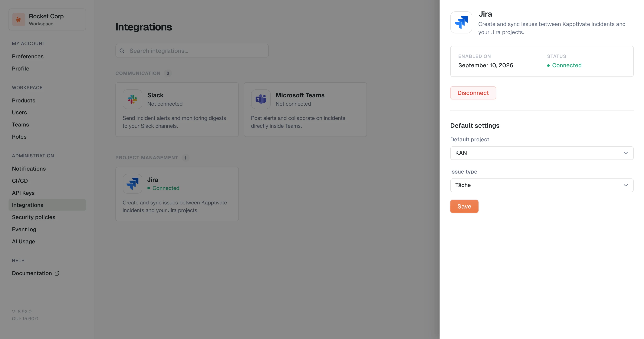Screen dimensions: 644x339
Task: Click the GUI: 15.60.0 version text
Action: [x=25, y=319]
